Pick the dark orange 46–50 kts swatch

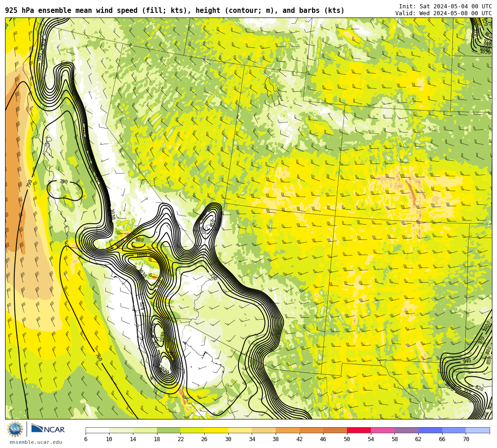(335, 430)
